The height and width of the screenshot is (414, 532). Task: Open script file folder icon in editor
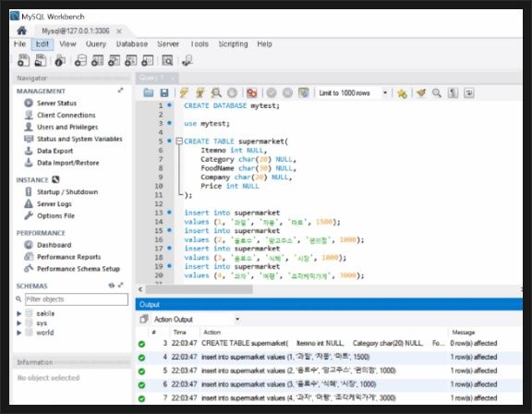149,92
